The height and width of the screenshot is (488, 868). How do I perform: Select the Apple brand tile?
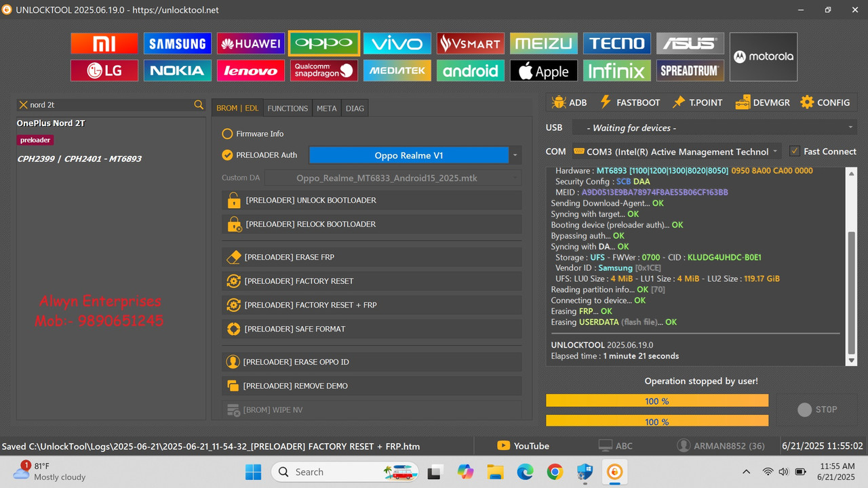pos(544,70)
